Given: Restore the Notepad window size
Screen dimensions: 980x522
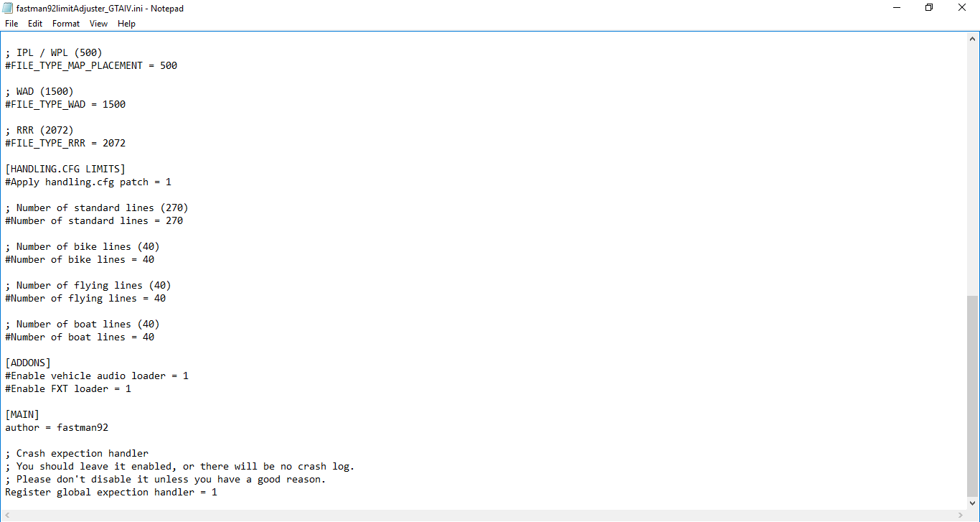Looking at the screenshot, I should coord(928,7).
